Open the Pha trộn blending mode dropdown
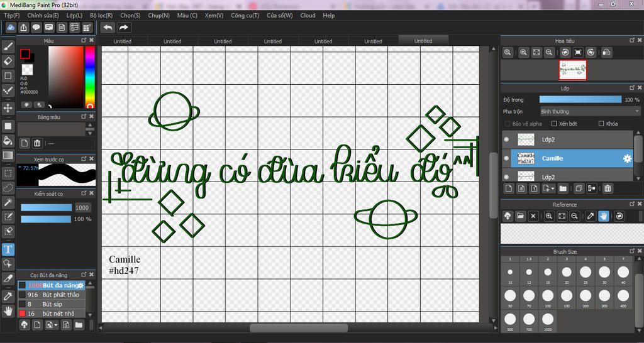Image resolution: width=644 pixels, height=343 pixels. tap(590, 111)
